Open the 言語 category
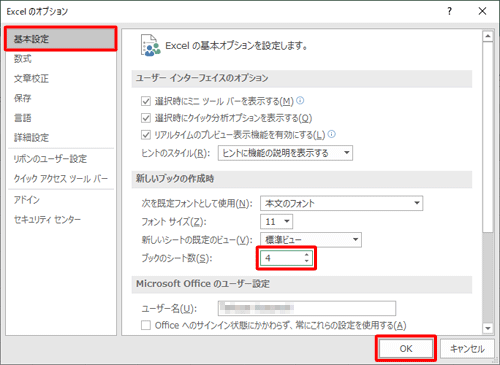500x365 pixels. (x=23, y=118)
